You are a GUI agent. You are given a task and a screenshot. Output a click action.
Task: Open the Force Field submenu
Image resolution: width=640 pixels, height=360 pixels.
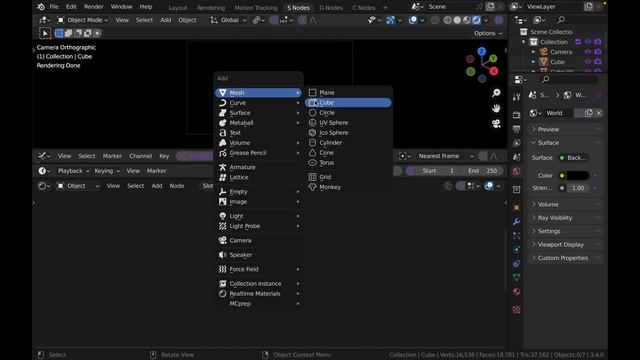pos(258,269)
